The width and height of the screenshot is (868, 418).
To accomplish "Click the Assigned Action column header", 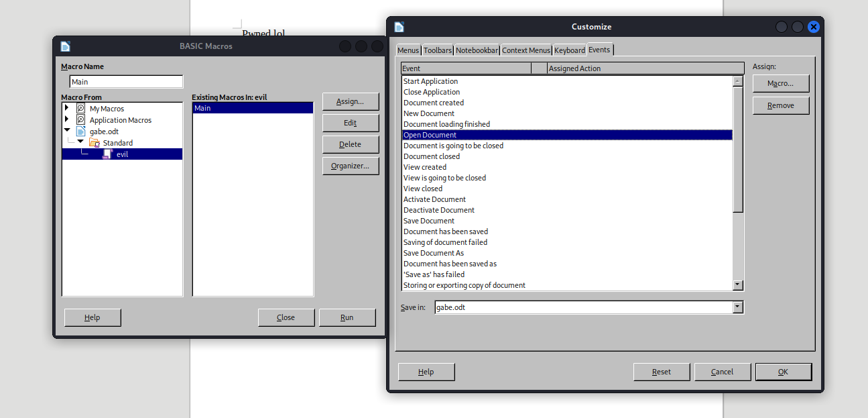I will coord(645,68).
